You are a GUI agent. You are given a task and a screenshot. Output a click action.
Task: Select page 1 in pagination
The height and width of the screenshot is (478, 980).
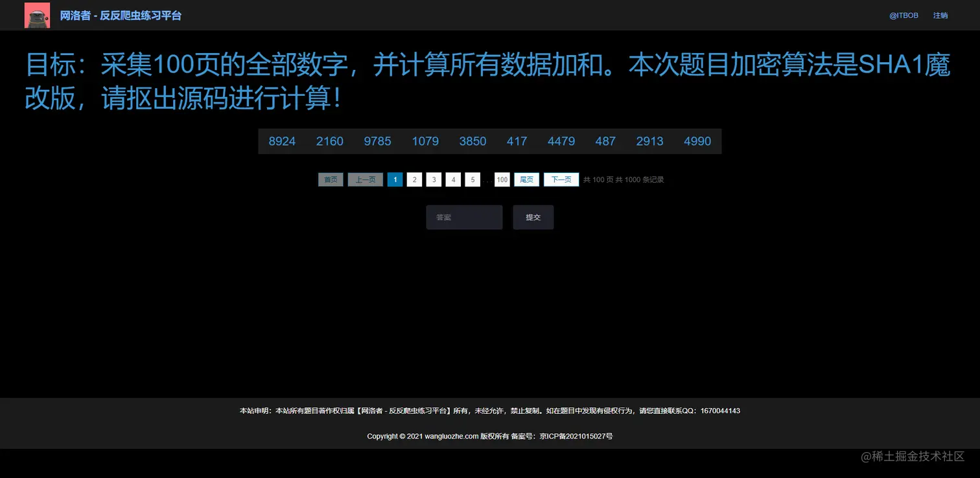coord(395,179)
